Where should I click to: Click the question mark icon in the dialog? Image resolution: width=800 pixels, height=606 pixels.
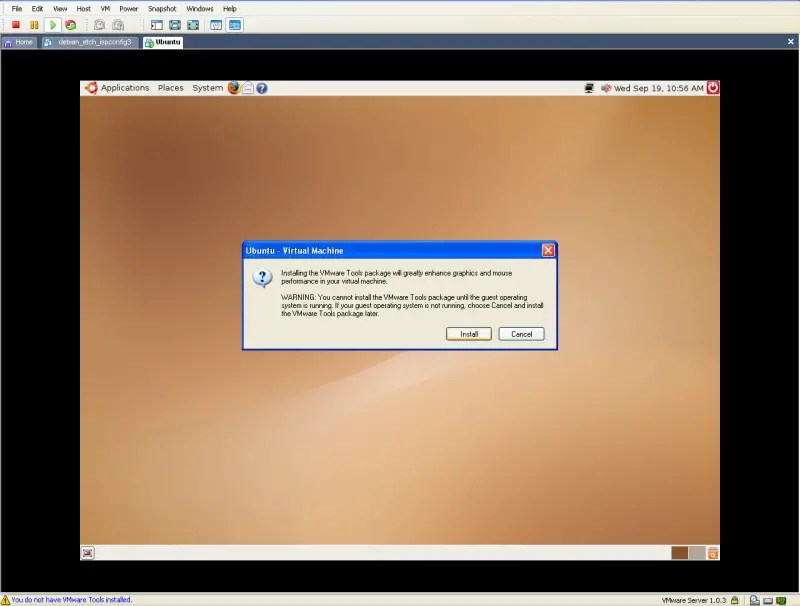[x=262, y=279]
